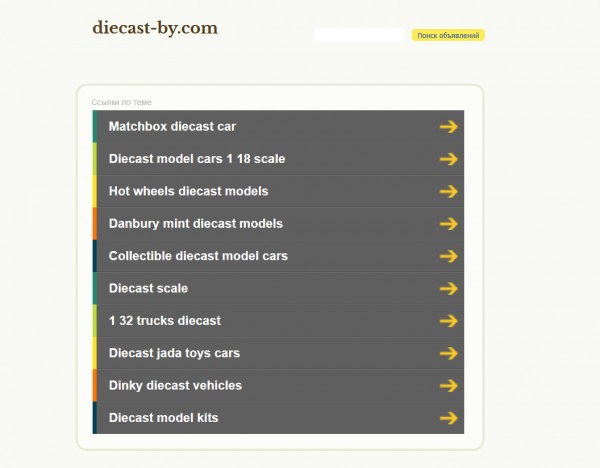Click the arrow icon beside Diecast jada toys cars
600x468 pixels.
(x=448, y=353)
